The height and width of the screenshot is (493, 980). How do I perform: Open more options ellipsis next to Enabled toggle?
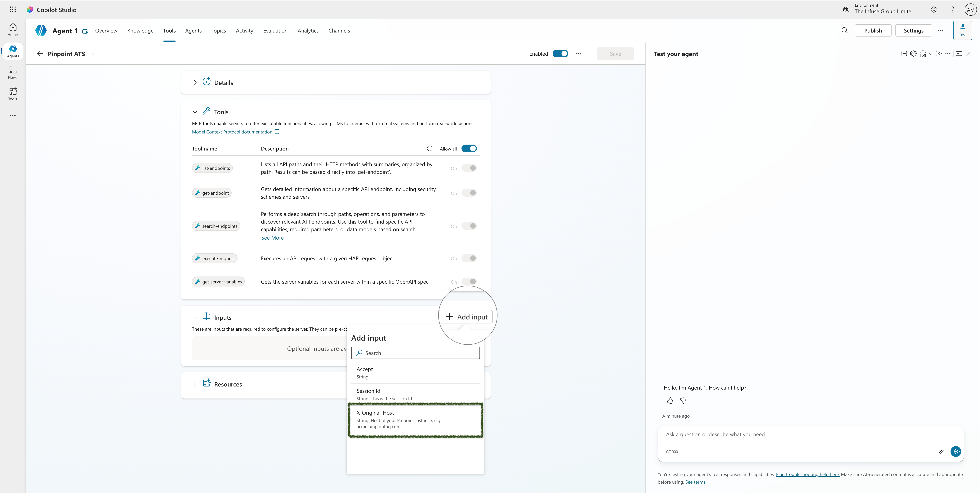click(x=579, y=54)
